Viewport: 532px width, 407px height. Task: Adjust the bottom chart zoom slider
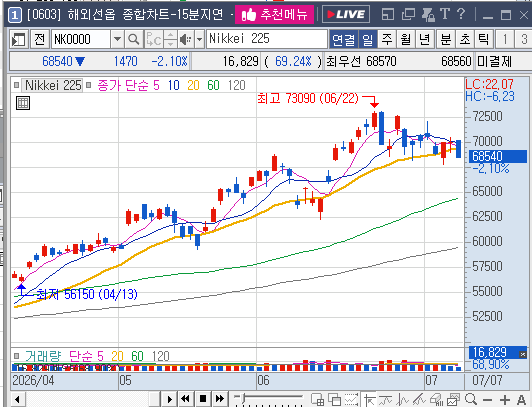[268, 399]
